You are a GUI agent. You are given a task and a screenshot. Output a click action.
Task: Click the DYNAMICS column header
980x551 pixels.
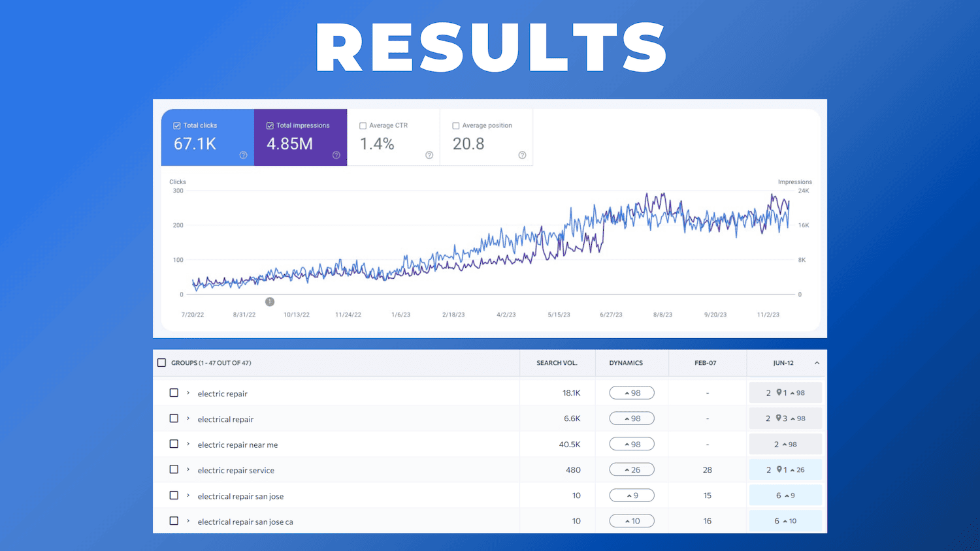tap(625, 363)
